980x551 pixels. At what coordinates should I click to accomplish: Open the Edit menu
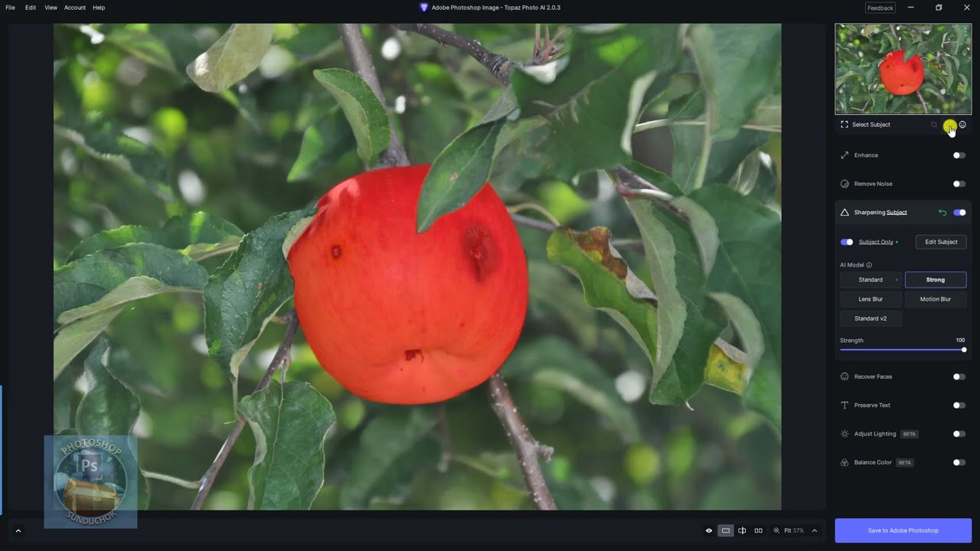(x=31, y=8)
